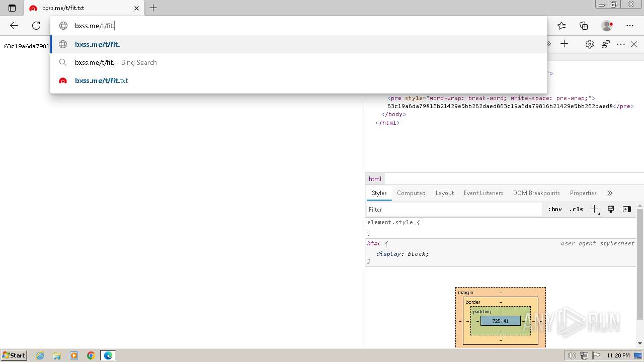Focus the styles Filter field

[x=454, y=210]
